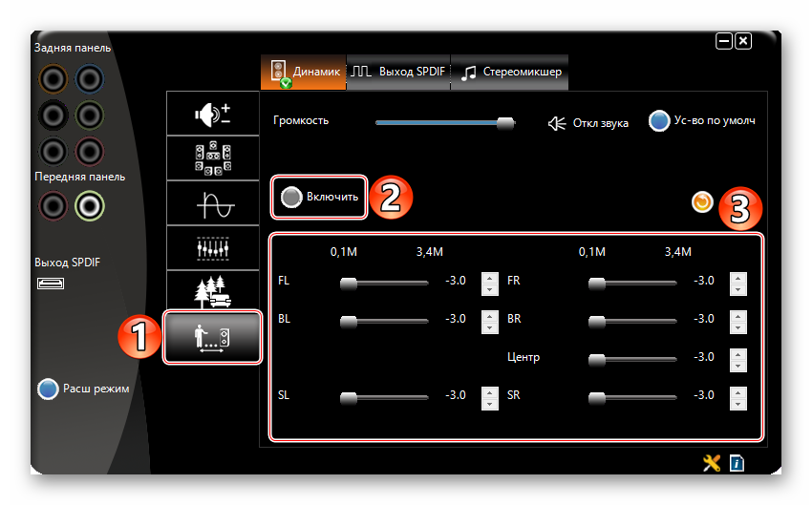
Task: Select the equalizer sliders sidebar icon
Action: click(x=213, y=246)
